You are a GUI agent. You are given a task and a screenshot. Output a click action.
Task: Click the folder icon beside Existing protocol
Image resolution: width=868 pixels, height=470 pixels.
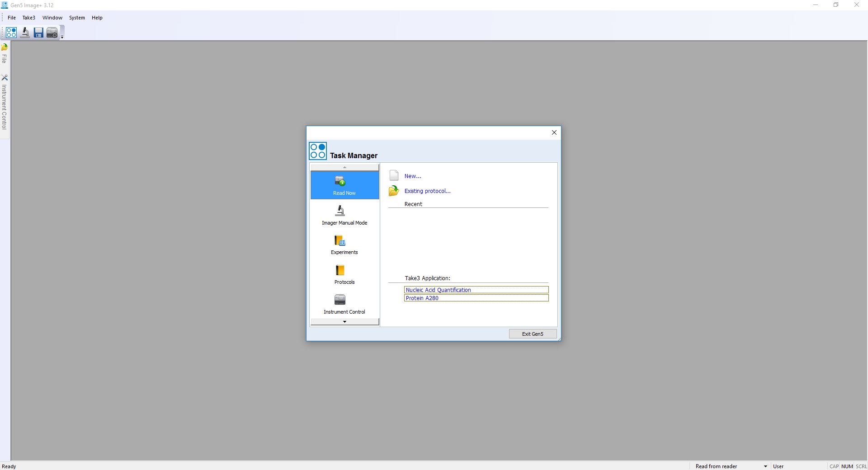tap(394, 191)
